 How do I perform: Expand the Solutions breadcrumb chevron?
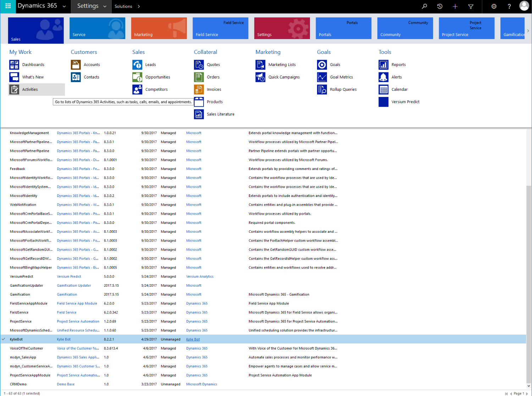(x=139, y=6)
